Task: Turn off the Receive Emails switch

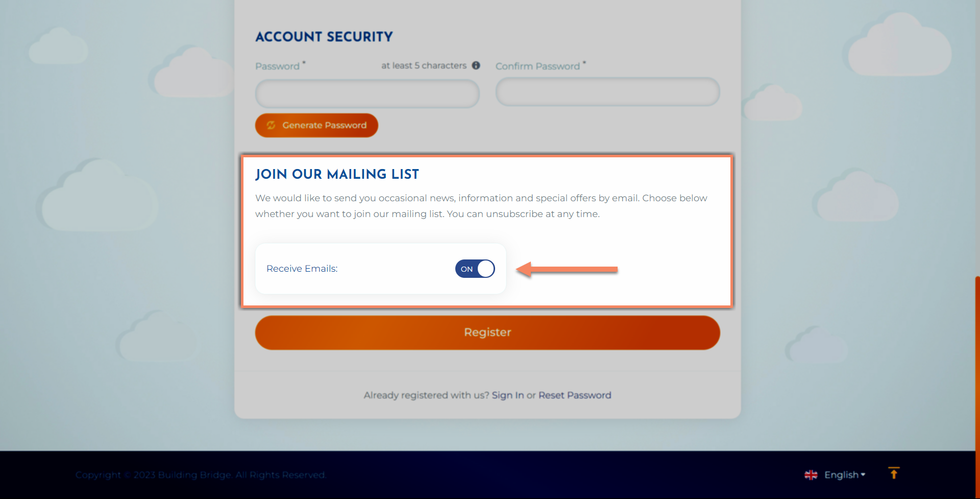Action: tap(475, 269)
